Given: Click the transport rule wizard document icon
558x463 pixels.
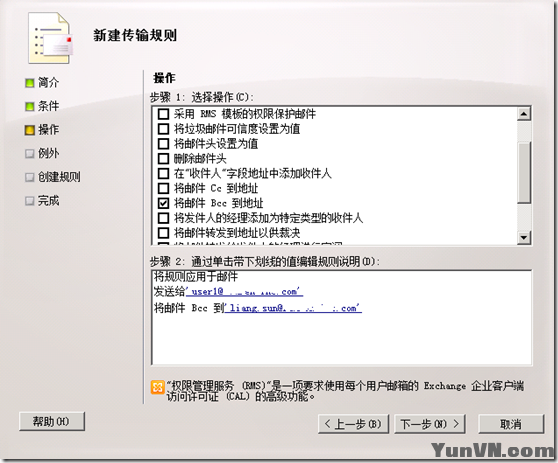Looking at the screenshot, I should pos(51,38).
